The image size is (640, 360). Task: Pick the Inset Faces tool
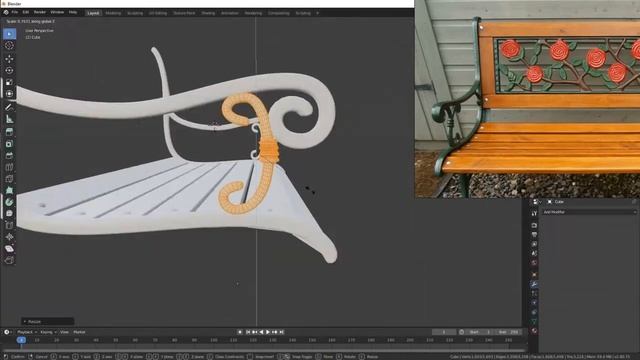(x=9, y=144)
